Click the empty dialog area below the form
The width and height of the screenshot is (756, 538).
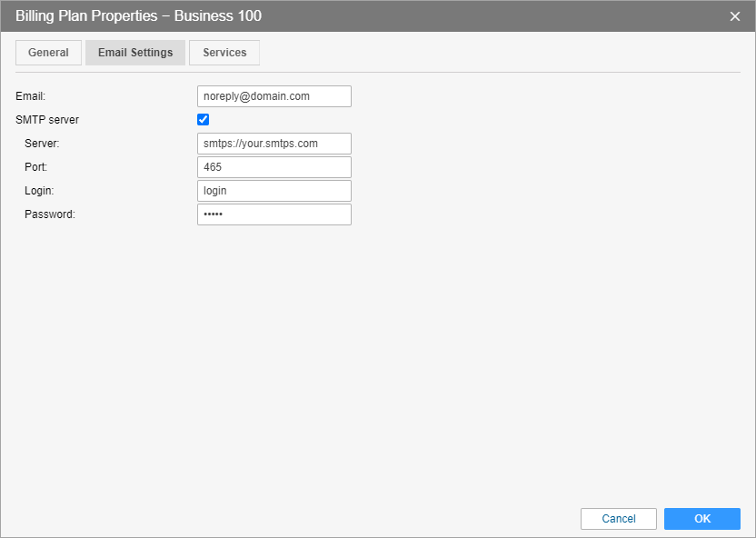pyautogui.click(x=378, y=366)
